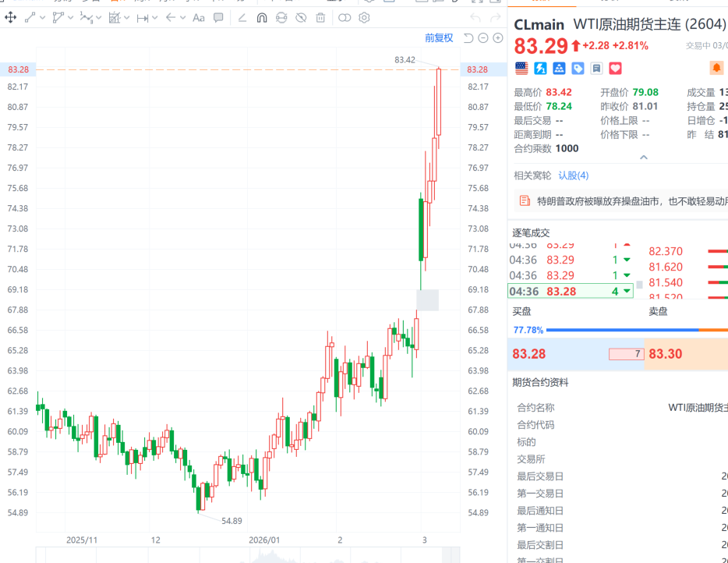Click the trash icon to delete drawings

[321, 17]
